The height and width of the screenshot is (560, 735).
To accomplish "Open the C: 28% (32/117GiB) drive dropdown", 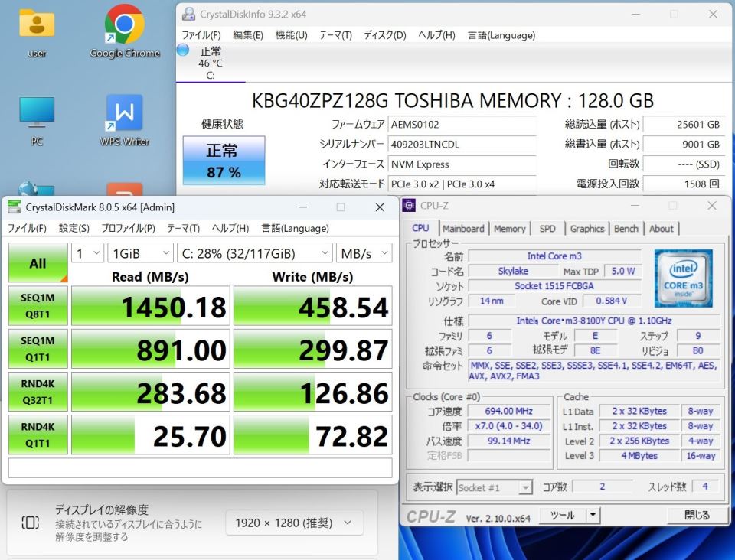I will click(x=254, y=253).
